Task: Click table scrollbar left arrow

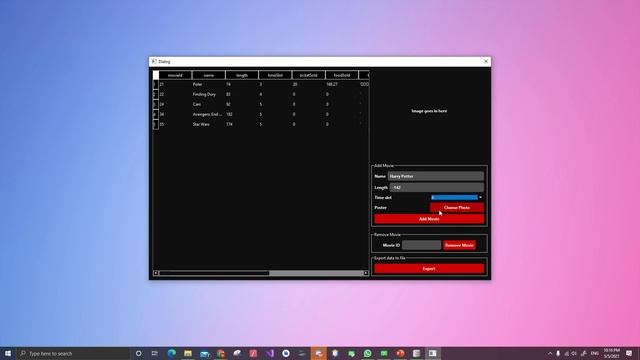Action: click(x=156, y=273)
